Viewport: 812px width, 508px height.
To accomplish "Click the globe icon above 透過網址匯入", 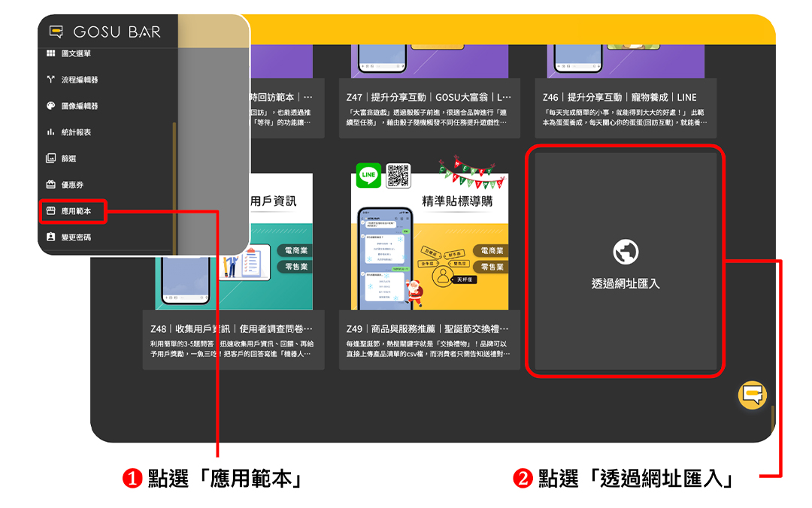I will point(626,252).
